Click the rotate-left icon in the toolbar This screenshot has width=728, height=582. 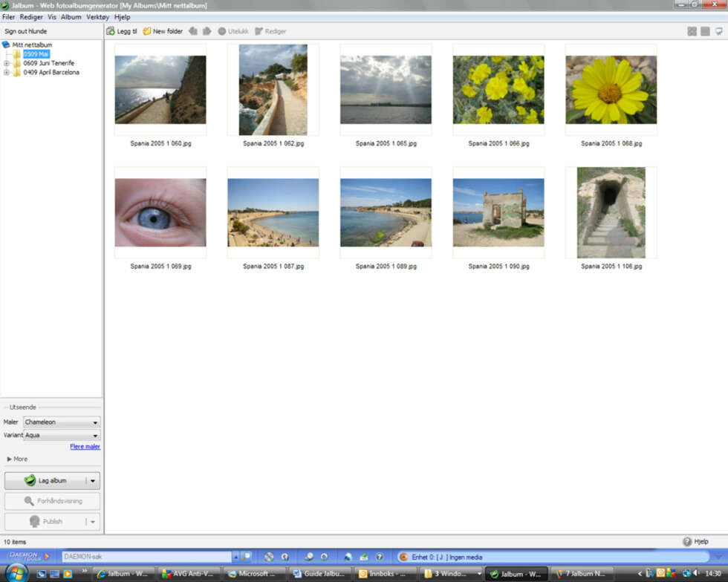193,31
